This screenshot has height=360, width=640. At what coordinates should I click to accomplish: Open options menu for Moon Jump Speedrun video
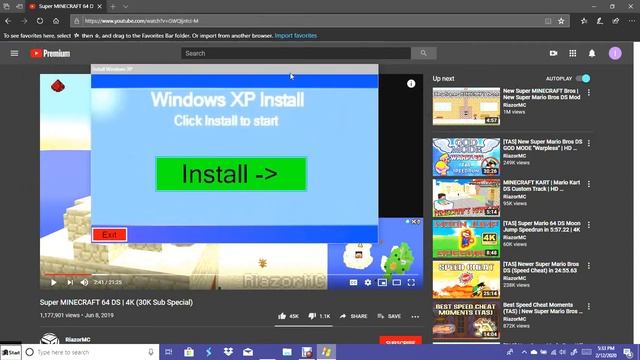tap(589, 225)
